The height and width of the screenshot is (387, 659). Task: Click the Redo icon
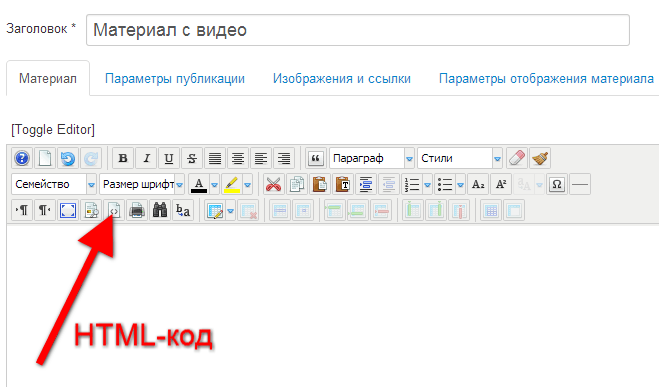pyautogui.click(x=91, y=158)
